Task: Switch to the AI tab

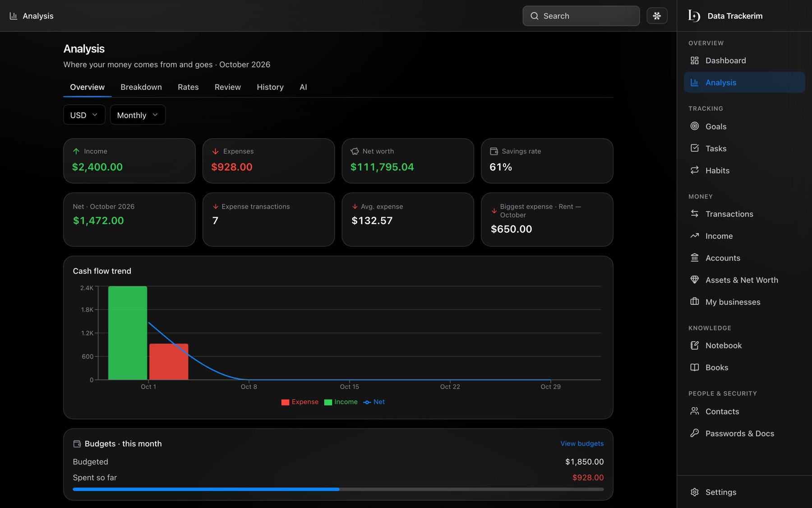Action: click(303, 87)
